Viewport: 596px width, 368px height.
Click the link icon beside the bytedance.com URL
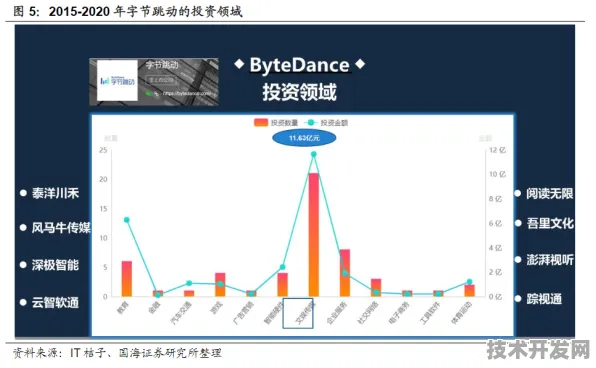coord(157,93)
